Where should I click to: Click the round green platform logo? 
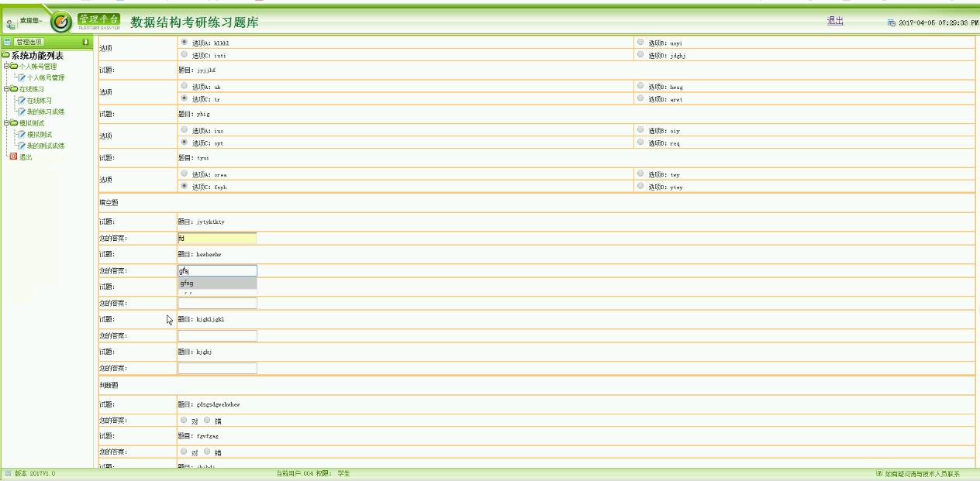coord(60,22)
